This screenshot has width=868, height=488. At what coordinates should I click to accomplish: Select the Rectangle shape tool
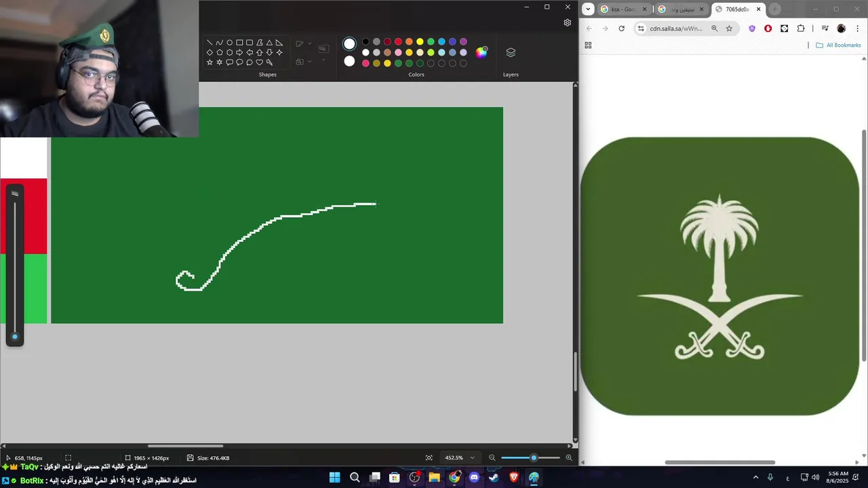pos(239,42)
